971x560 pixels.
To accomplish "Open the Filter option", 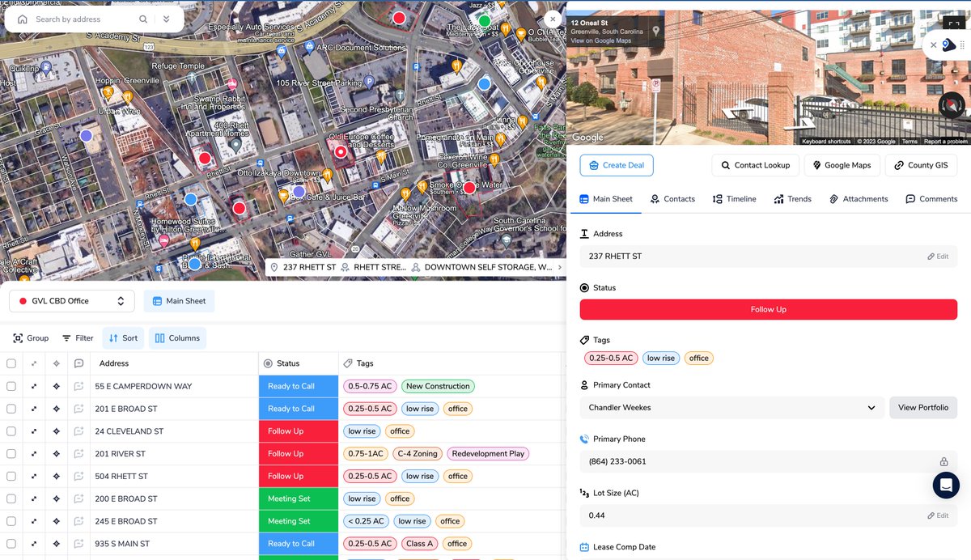I will pos(78,338).
